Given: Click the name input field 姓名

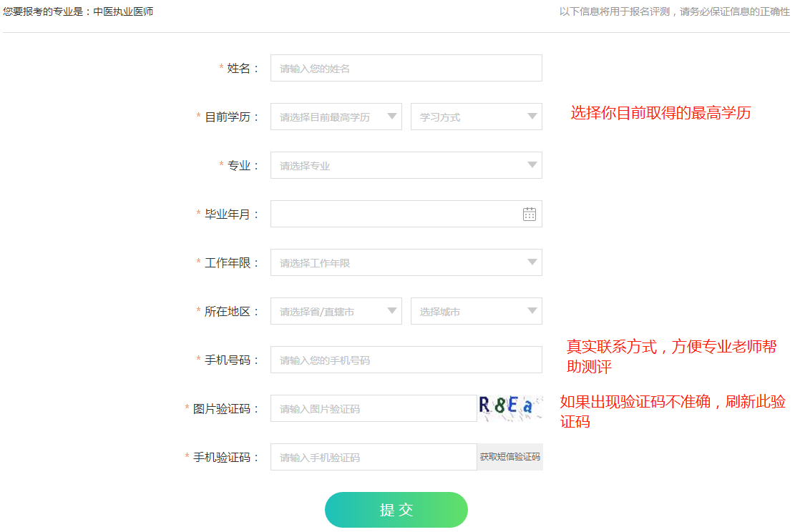Looking at the screenshot, I should click(x=406, y=68).
